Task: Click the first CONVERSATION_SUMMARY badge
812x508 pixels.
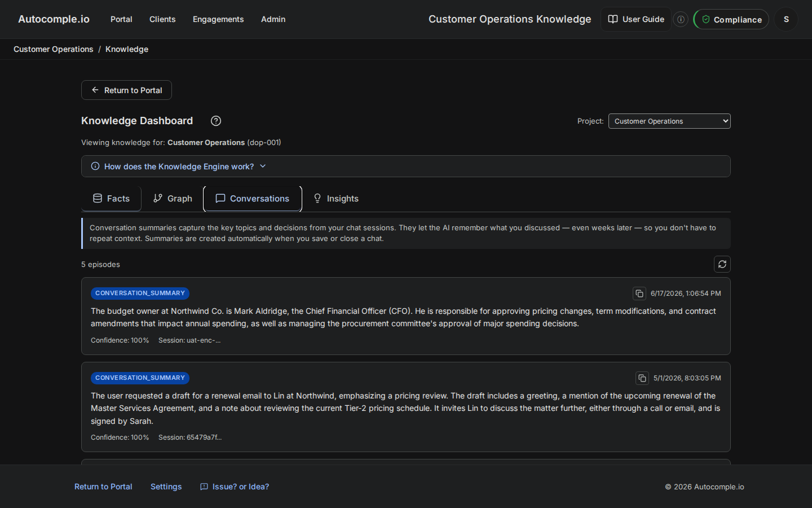Action: click(x=140, y=294)
